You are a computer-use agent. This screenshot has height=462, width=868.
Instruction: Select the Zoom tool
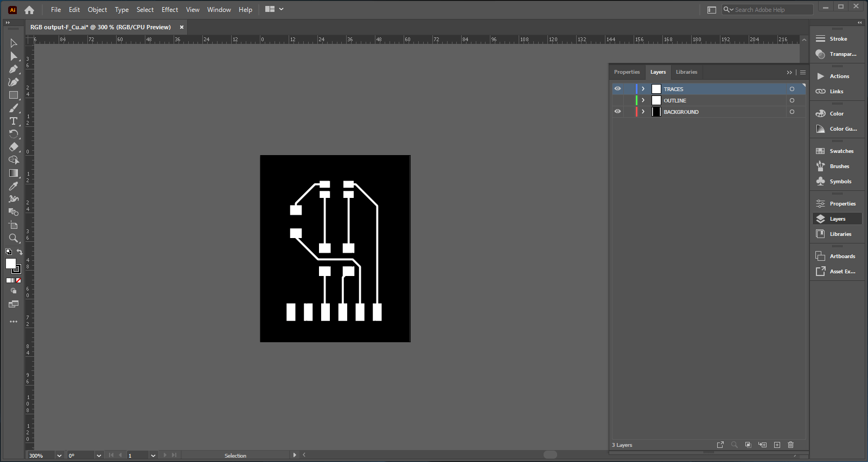(x=14, y=238)
